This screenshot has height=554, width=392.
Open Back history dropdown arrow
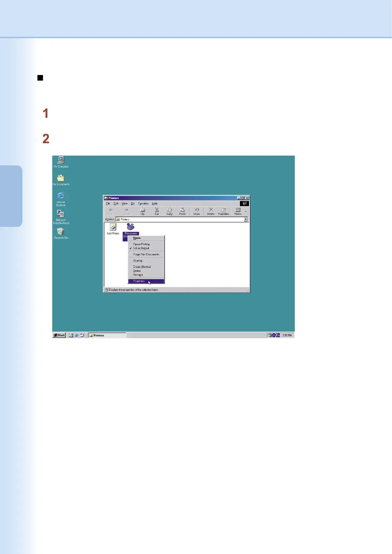pos(118,211)
